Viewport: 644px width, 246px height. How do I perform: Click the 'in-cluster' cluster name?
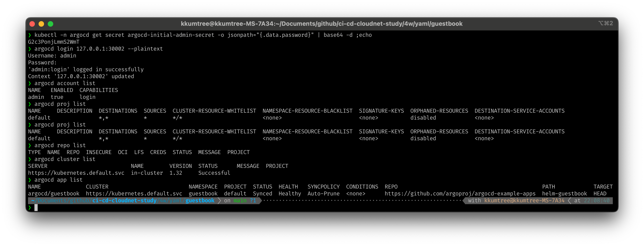click(147, 173)
